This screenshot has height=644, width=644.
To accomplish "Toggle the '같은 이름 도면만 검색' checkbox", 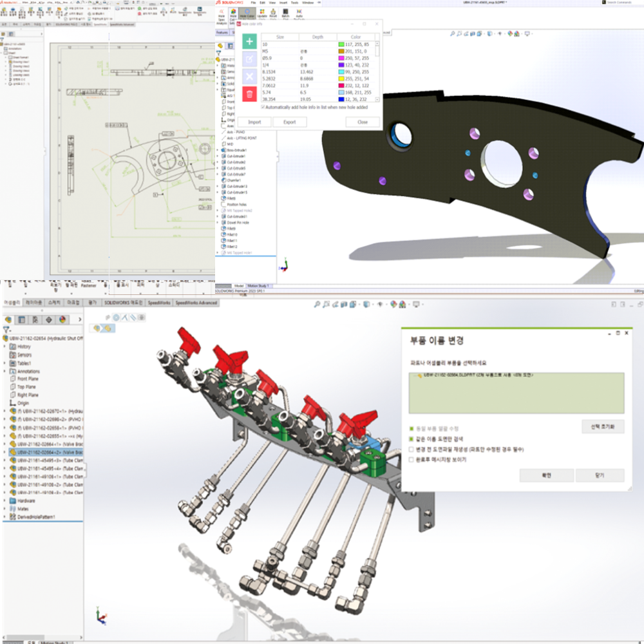I will point(412,439).
